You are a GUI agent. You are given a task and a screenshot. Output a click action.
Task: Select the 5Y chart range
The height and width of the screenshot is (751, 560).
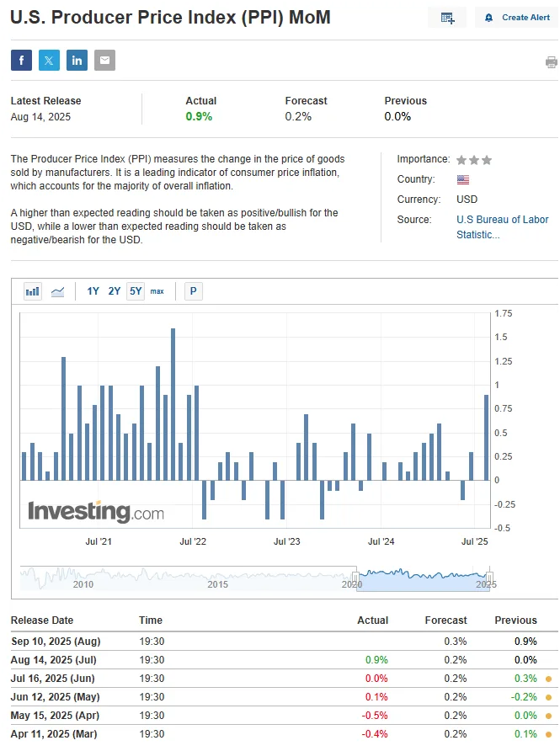(x=136, y=291)
